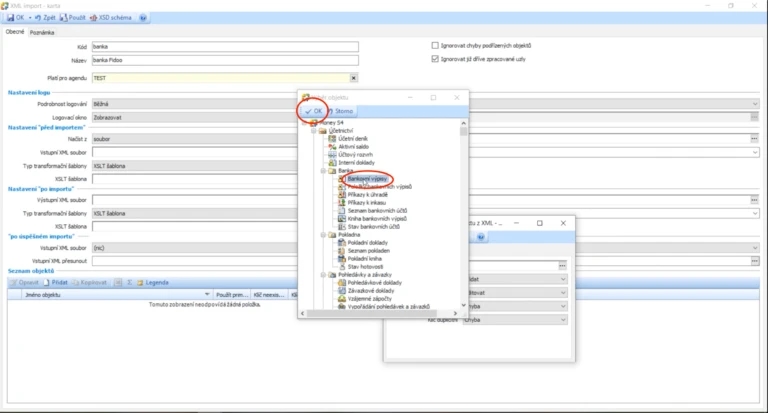Collapse the Pokladna tree node
768x413 pixels.
[x=323, y=235]
